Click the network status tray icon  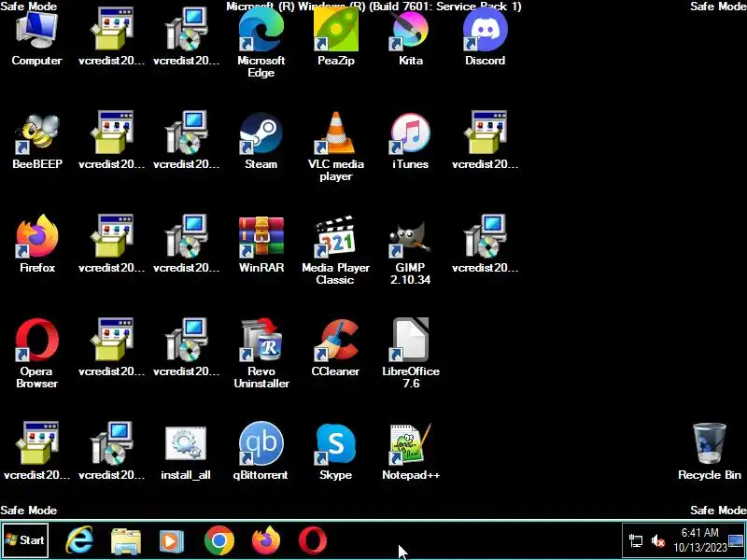pos(636,541)
